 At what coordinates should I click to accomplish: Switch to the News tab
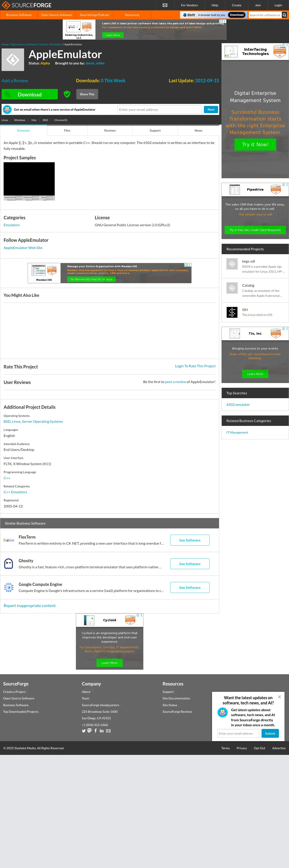199,130
